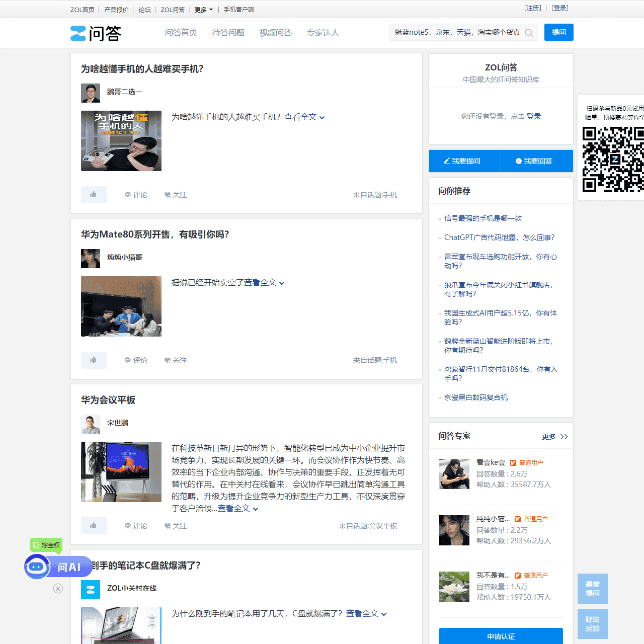
Task: Click the ZOL 问答 logo
Action: pos(96,33)
